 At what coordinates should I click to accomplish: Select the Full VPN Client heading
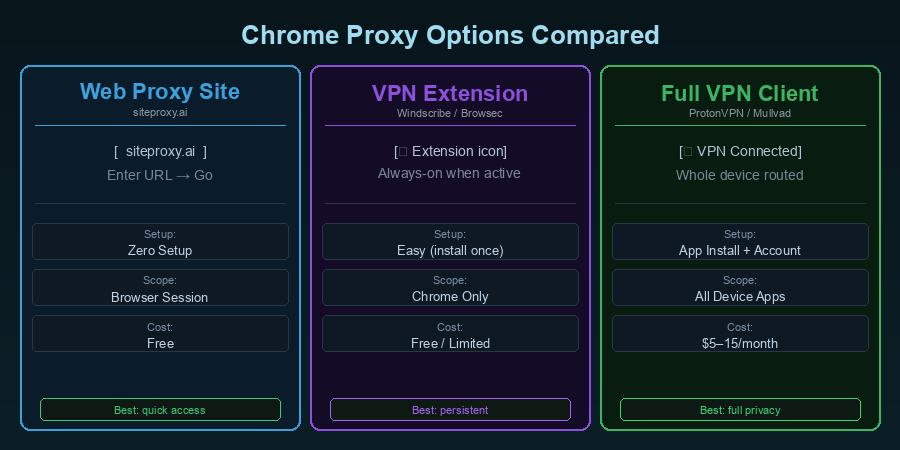click(x=740, y=93)
